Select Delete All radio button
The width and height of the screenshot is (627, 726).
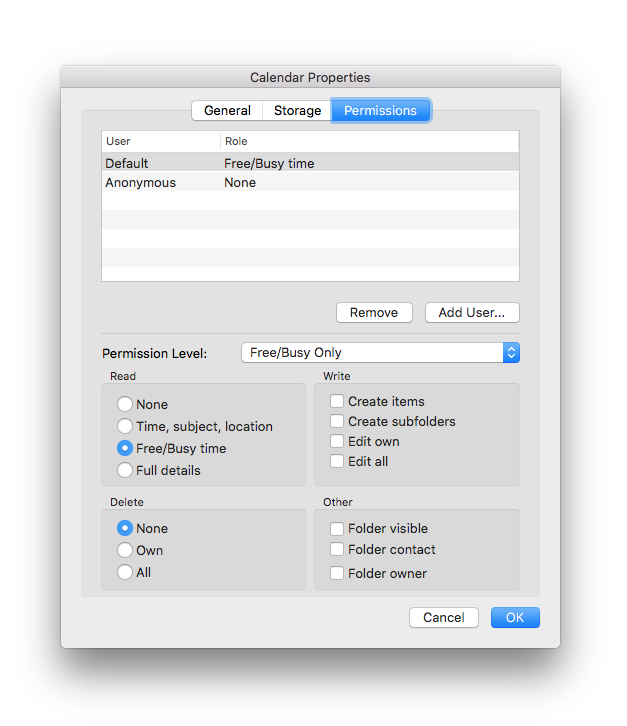click(125, 572)
